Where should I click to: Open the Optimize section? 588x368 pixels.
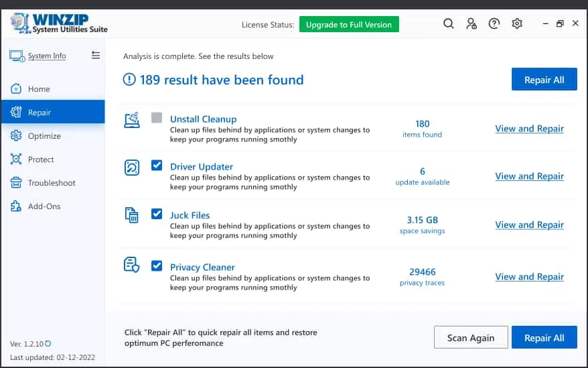click(x=53, y=135)
